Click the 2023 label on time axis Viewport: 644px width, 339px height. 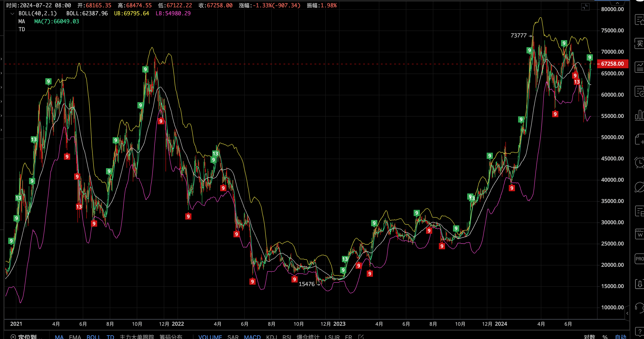(x=339, y=324)
